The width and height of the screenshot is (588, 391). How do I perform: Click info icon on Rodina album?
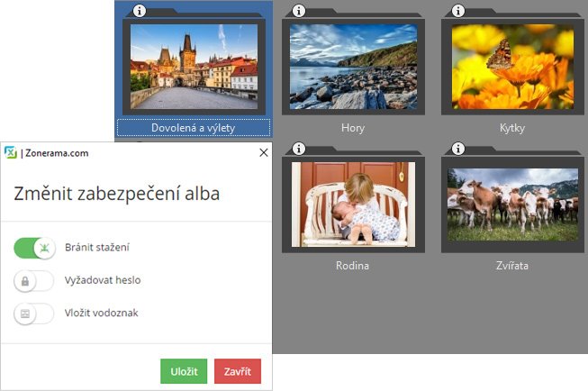[x=298, y=149]
